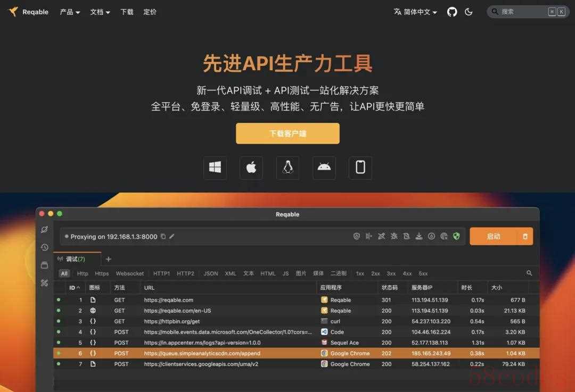This screenshot has width=575, height=392.
Task: Click the Proxying on 192.168.1.3:8000 status text
Action: pos(114,237)
